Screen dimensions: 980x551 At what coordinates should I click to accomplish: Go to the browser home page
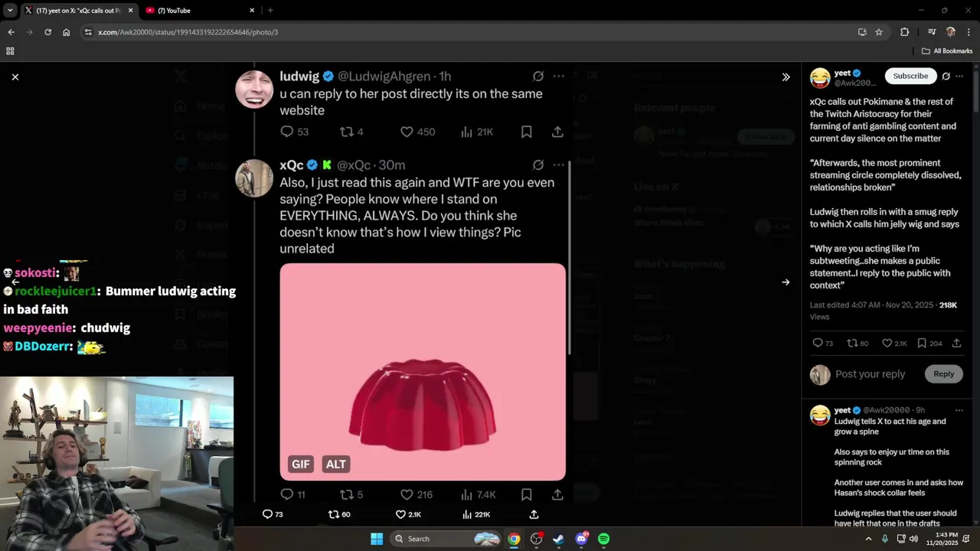66,32
